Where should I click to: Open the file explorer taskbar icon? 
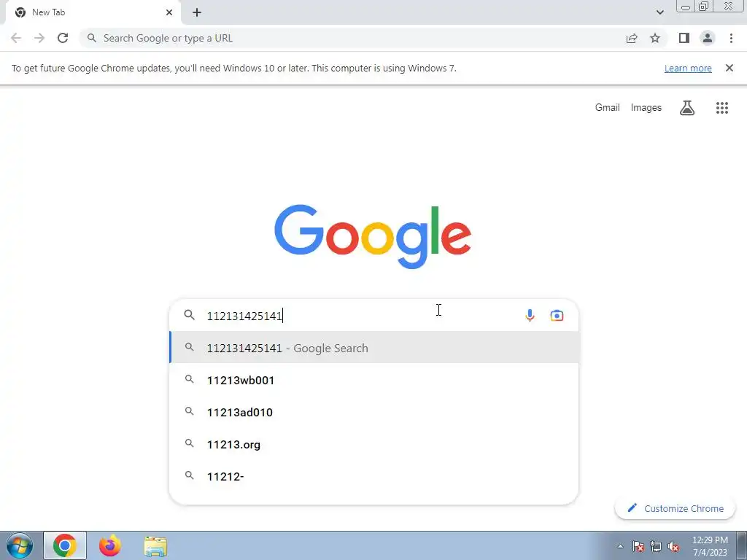click(156, 546)
